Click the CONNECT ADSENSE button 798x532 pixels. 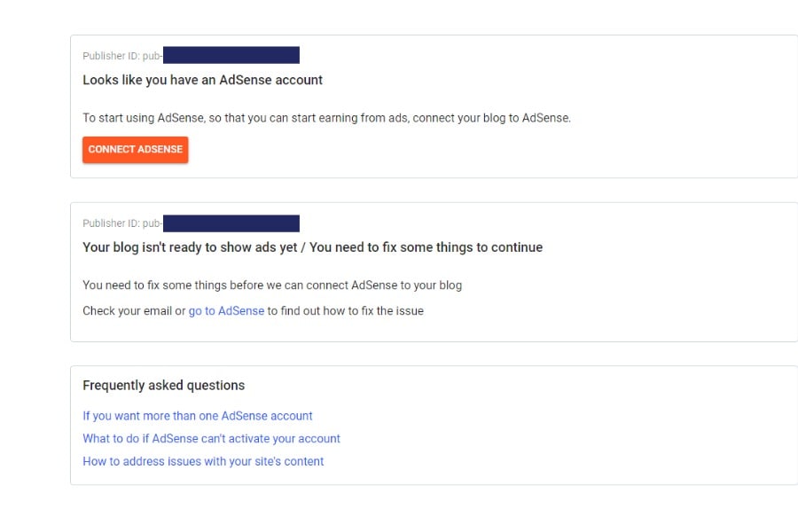(135, 149)
